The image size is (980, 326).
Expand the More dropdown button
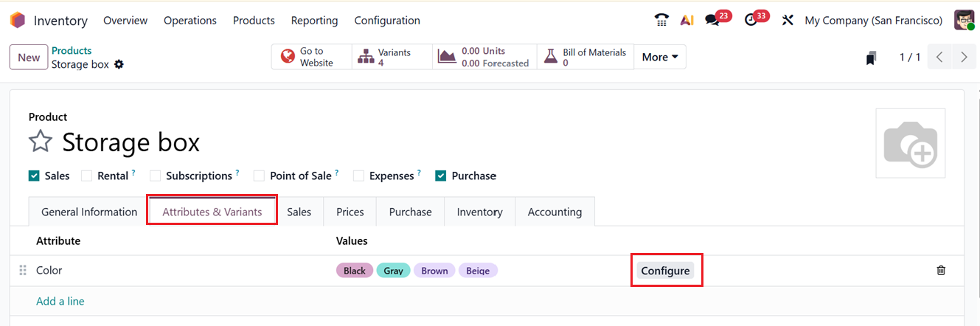pyautogui.click(x=660, y=57)
